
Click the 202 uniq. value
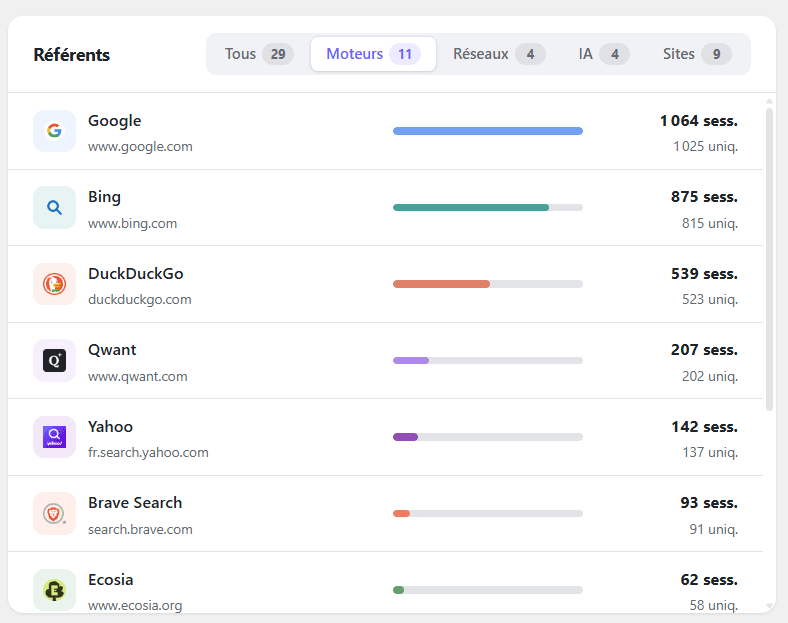(x=710, y=376)
